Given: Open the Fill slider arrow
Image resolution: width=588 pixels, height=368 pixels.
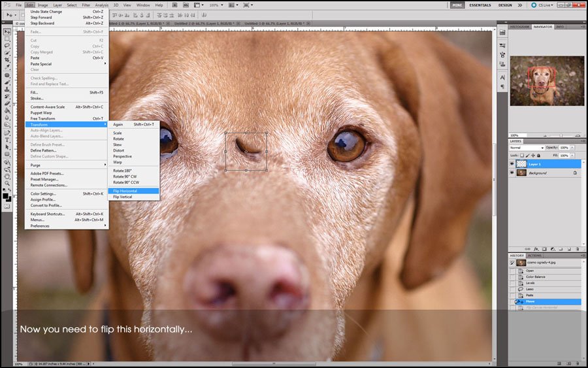Looking at the screenshot, I should coord(572,156).
